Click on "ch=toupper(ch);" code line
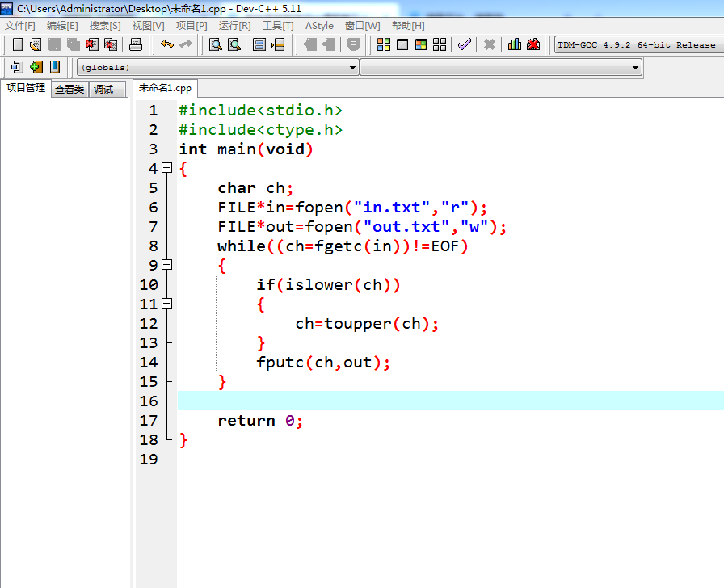The height and width of the screenshot is (588, 724). pyautogui.click(x=367, y=324)
